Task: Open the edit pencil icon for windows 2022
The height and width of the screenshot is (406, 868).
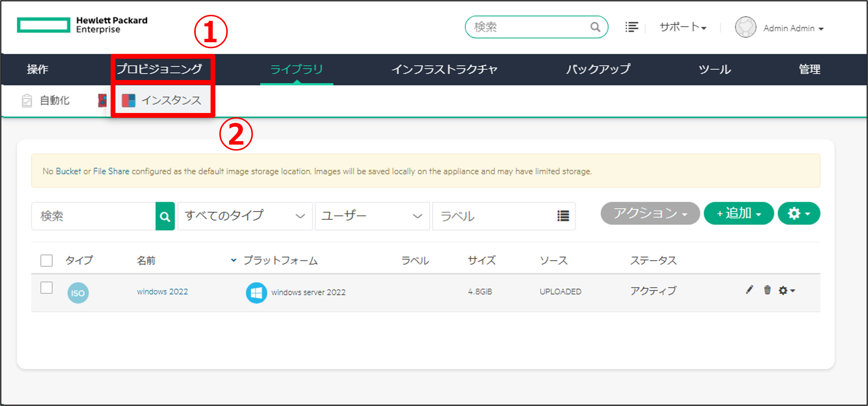Action: (750, 290)
